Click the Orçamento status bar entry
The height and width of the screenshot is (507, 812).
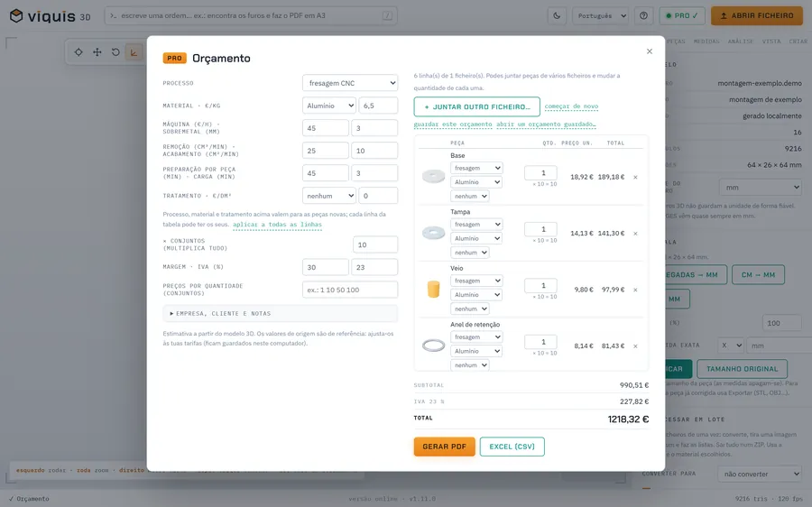29,499
